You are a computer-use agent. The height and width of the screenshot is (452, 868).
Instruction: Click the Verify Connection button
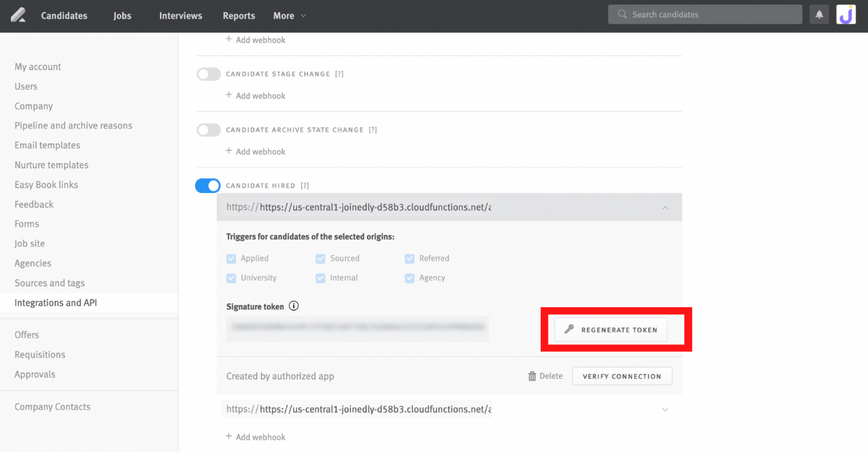(622, 376)
